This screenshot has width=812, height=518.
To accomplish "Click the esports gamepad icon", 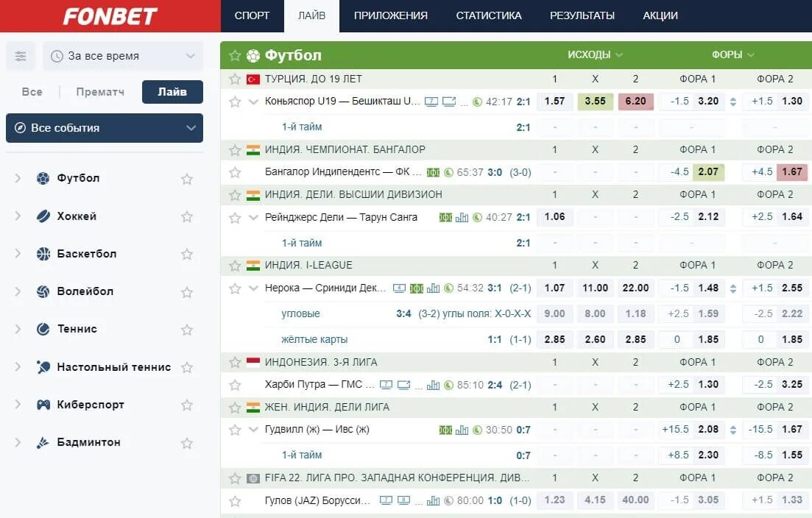I will tap(43, 405).
